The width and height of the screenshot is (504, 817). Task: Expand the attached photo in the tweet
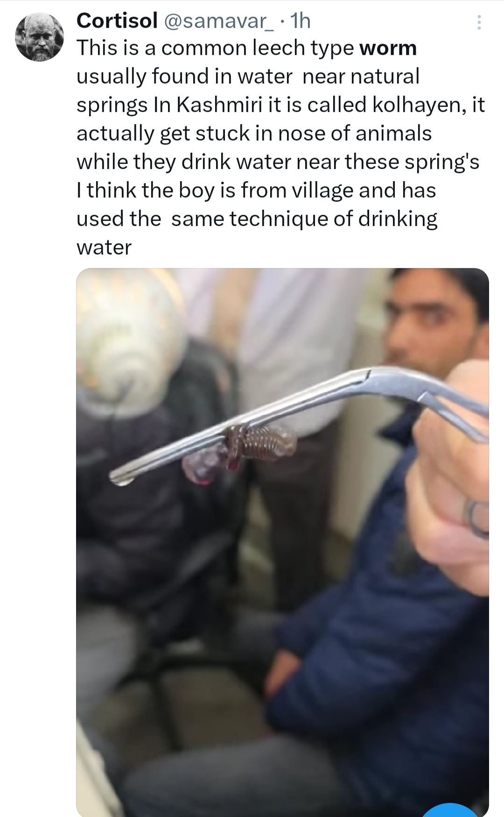pos(282,542)
